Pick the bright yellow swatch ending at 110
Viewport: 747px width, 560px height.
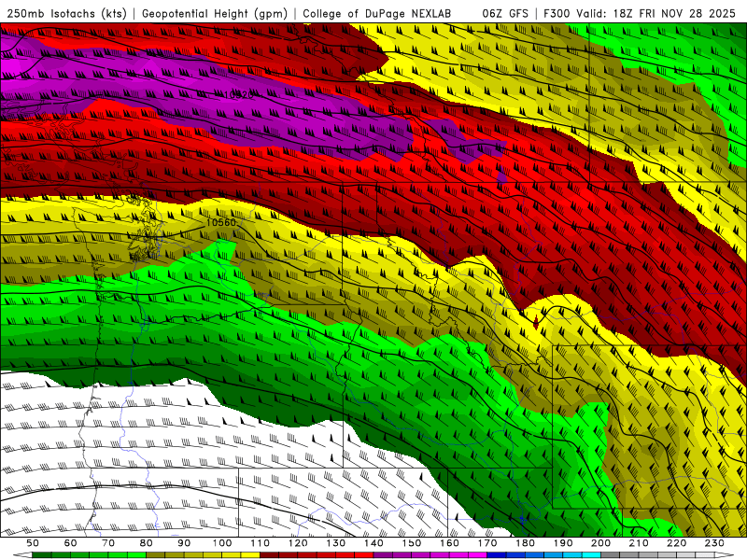(x=250, y=554)
